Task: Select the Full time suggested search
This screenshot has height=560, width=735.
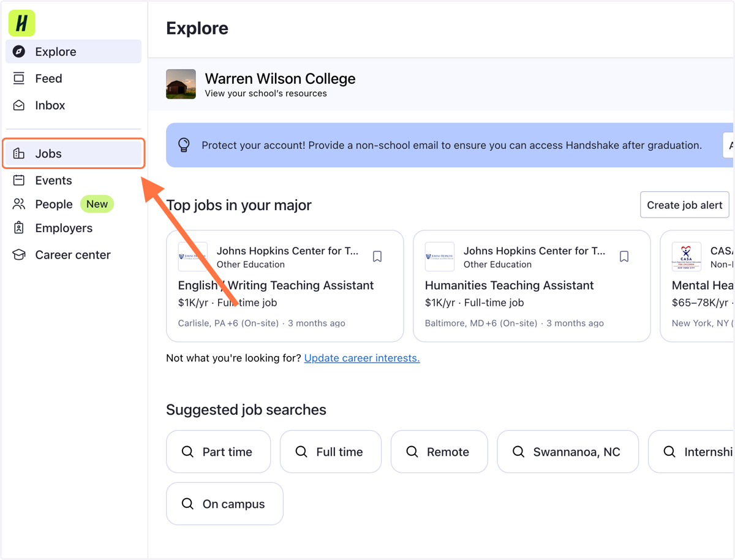Action: tap(331, 452)
